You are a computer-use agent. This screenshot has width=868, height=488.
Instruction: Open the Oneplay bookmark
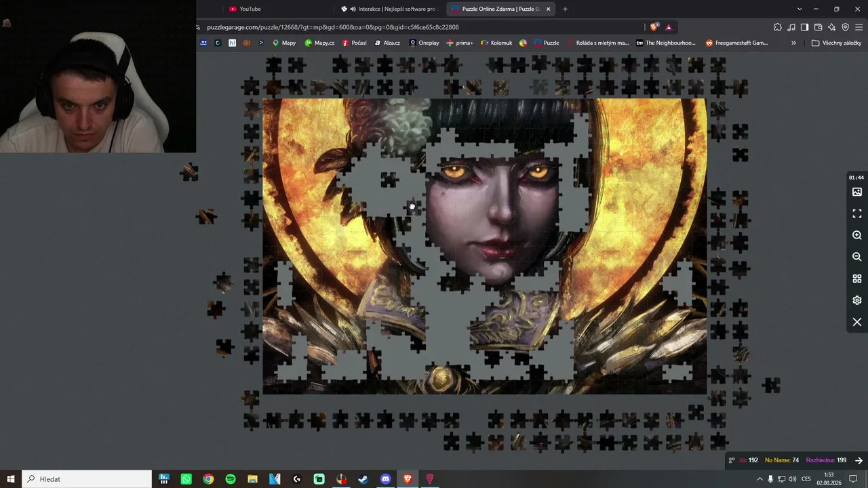click(x=424, y=43)
